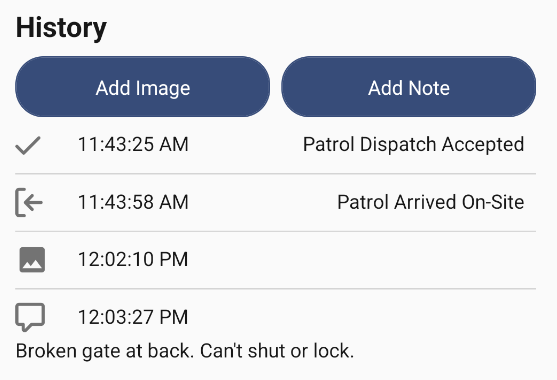Click the Add Image button
Image resolution: width=557 pixels, height=380 pixels.
click(x=142, y=87)
